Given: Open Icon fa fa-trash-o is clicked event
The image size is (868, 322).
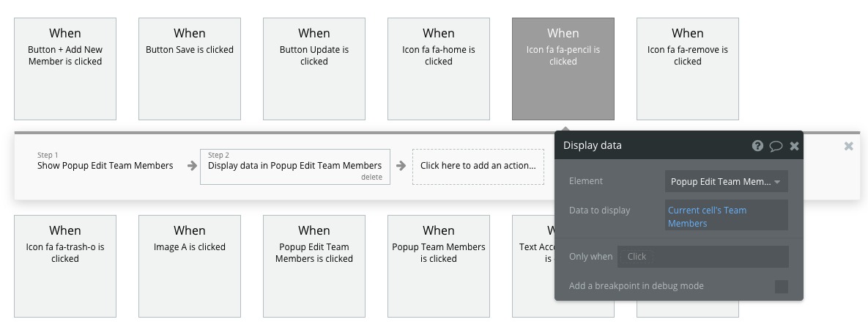Looking at the screenshot, I should [x=65, y=266].
